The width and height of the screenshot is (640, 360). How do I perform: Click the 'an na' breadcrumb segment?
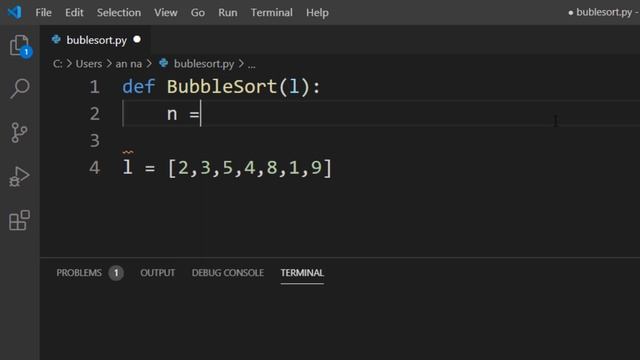tap(129, 64)
